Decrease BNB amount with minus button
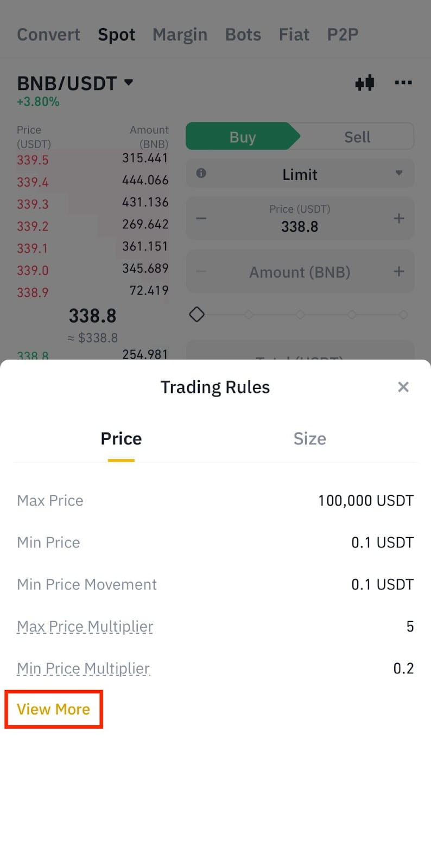 [x=201, y=271]
